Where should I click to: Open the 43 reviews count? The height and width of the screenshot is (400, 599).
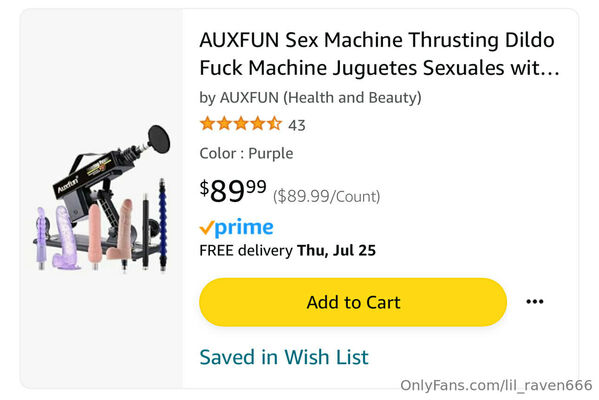tap(297, 125)
